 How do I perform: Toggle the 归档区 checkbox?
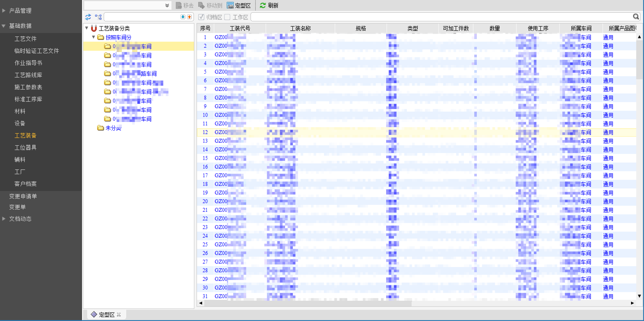201,17
